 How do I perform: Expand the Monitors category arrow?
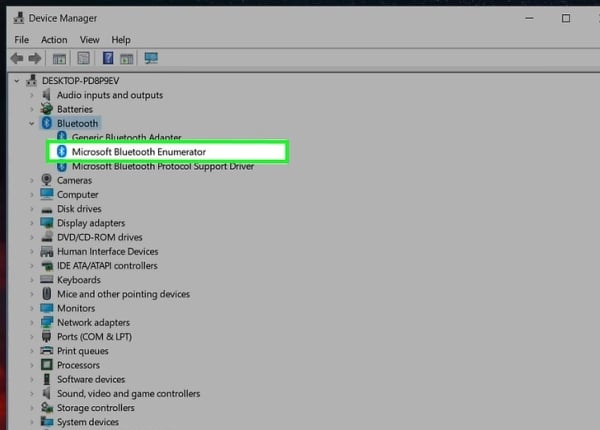pos(32,308)
